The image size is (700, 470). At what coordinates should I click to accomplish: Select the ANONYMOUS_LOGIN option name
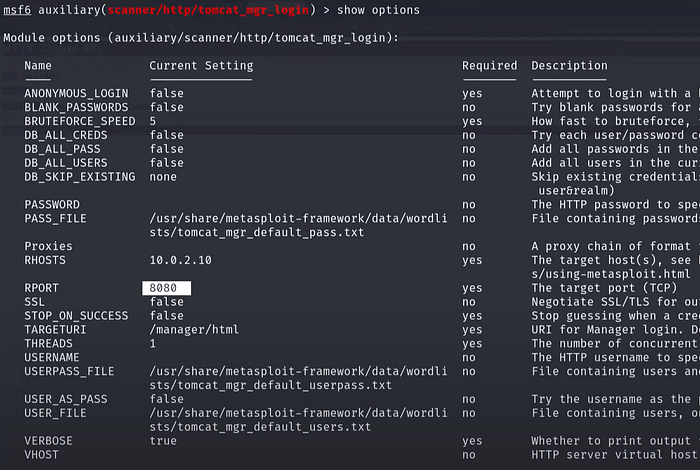point(76,93)
